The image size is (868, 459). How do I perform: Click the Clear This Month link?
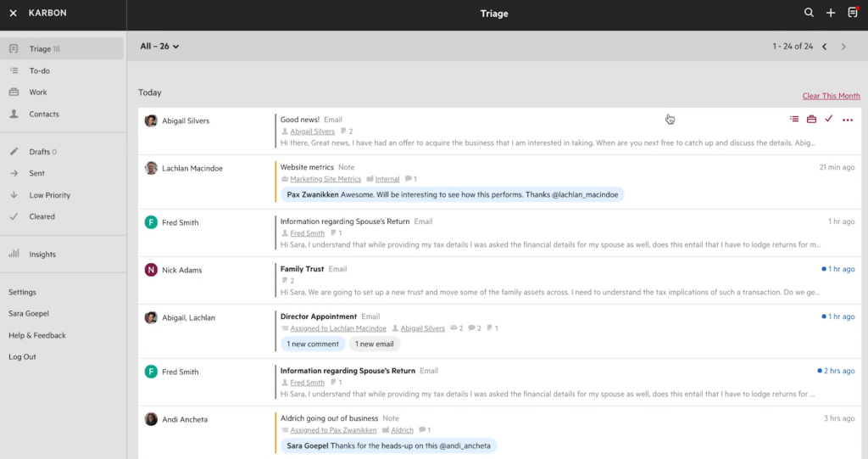click(831, 96)
